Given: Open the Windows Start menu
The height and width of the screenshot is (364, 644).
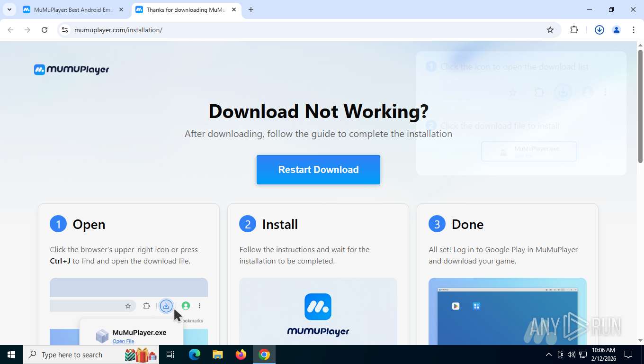Looking at the screenshot, I should (11, 355).
